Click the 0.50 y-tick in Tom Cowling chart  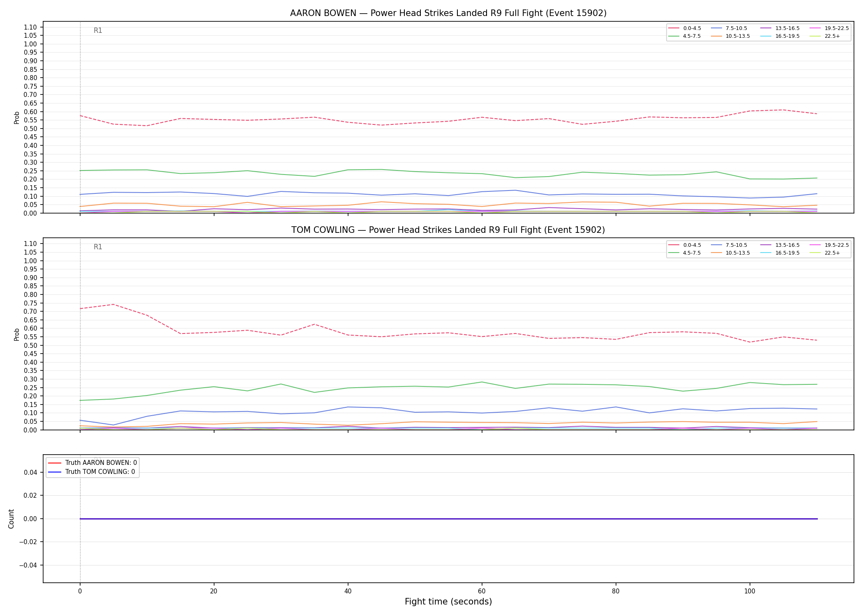tap(31, 345)
